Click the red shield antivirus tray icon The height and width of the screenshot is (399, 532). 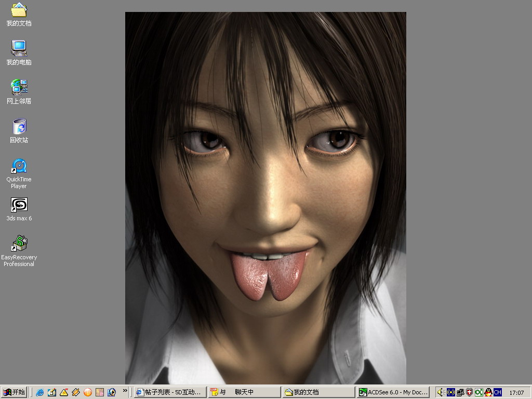click(469, 393)
